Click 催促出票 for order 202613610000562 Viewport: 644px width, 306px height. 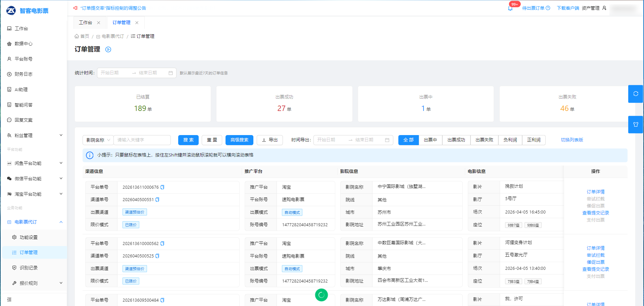[x=595, y=262]
